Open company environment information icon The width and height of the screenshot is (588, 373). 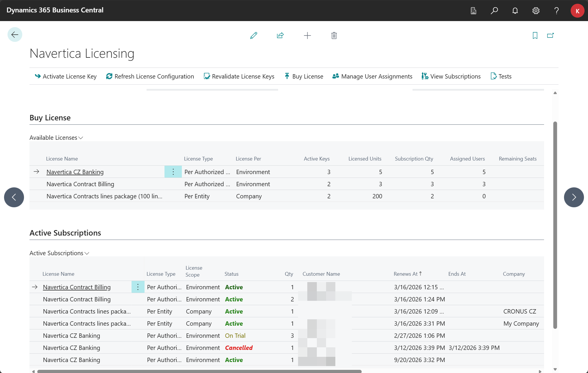point(473,11)
